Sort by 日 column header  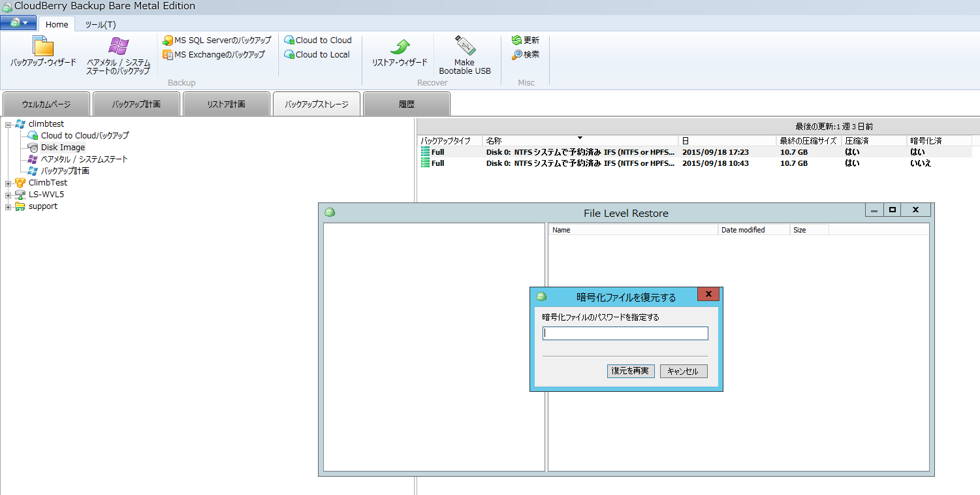727,140
